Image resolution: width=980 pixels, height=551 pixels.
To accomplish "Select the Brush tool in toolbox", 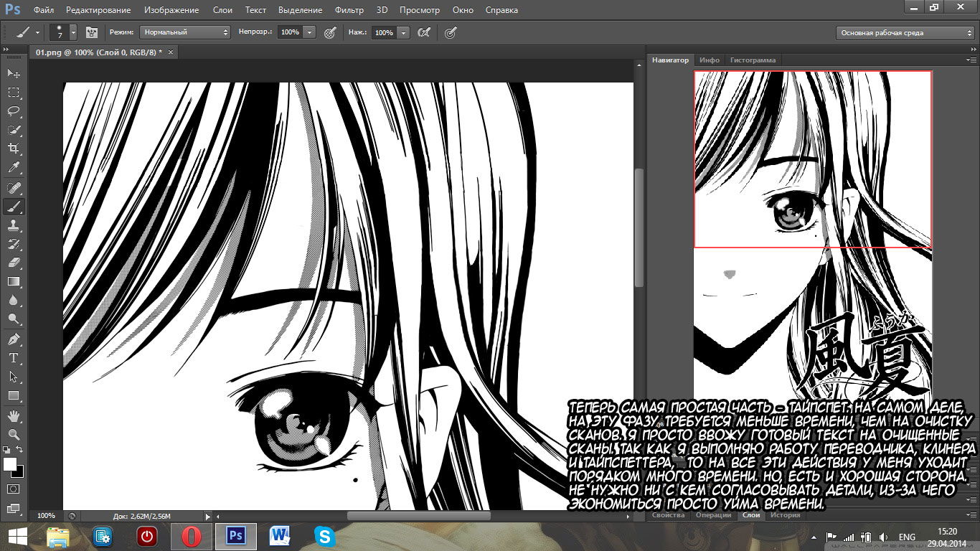I will pos(14,207).
